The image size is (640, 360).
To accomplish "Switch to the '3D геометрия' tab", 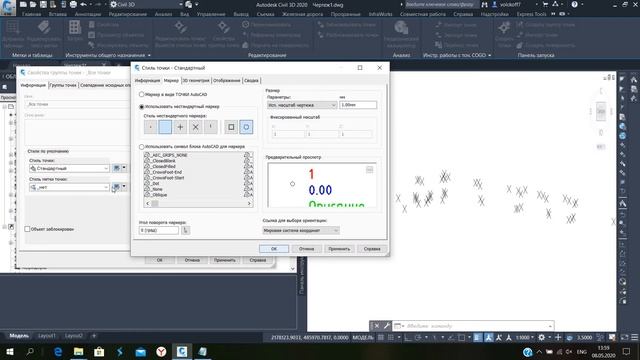I will [x=196, y=80].
